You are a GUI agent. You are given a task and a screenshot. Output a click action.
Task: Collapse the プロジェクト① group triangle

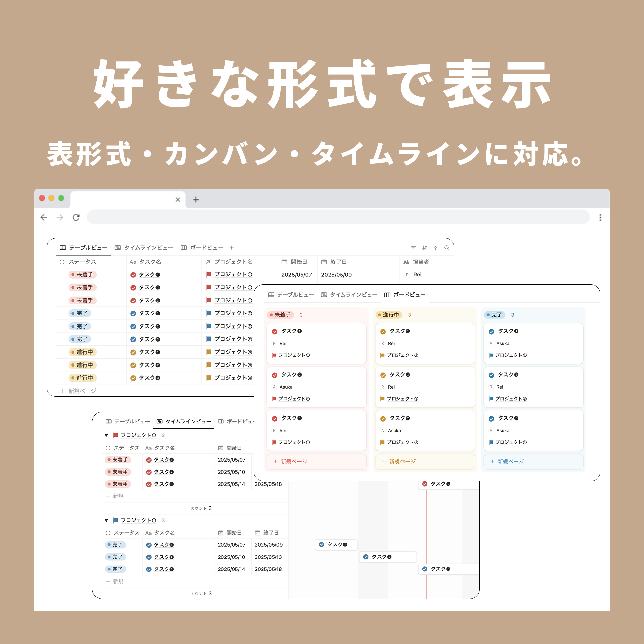pos(106,435)
